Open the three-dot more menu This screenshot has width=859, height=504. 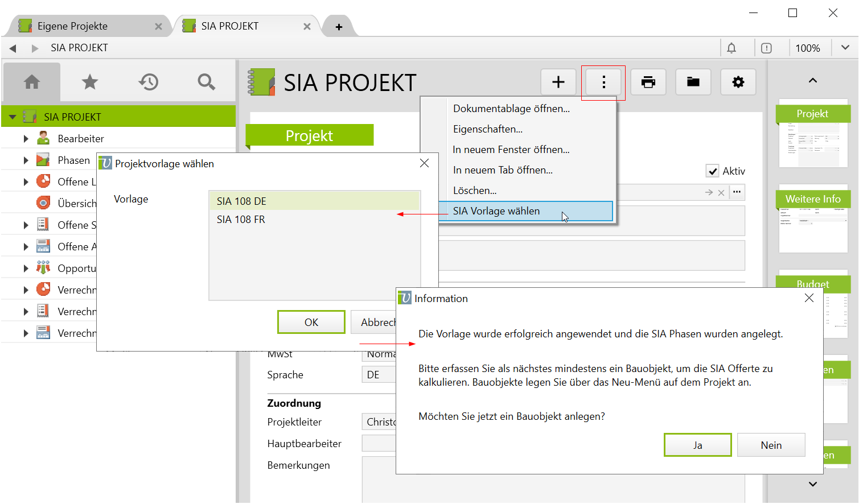click(603, 82)
